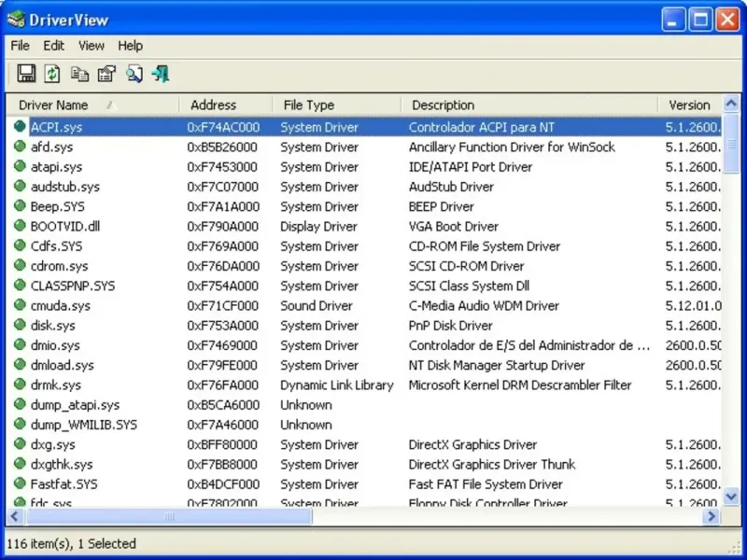
Task: Open the Help menu
Action: [x=131, y=45]
